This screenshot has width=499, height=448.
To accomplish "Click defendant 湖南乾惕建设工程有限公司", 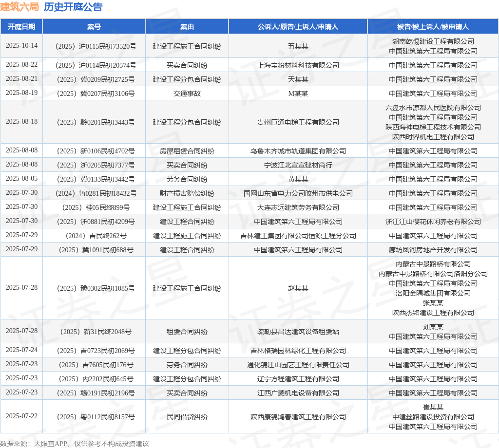I will tap(433, 41).
